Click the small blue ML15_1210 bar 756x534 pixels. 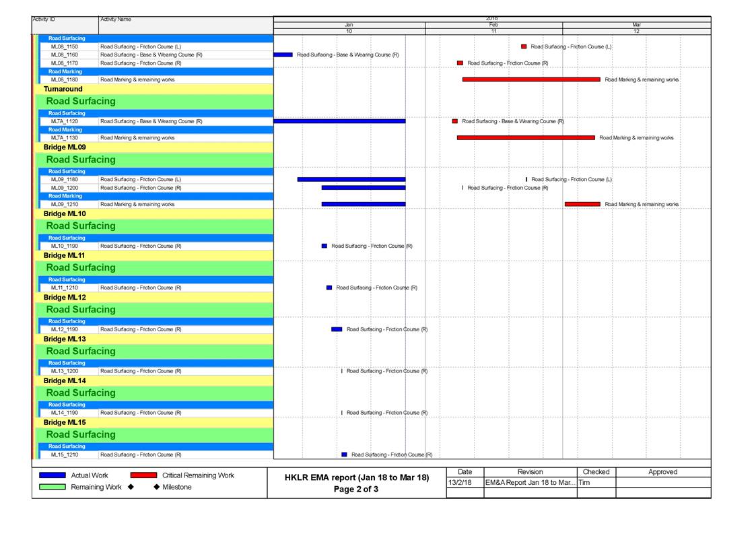tap(345, 455)
